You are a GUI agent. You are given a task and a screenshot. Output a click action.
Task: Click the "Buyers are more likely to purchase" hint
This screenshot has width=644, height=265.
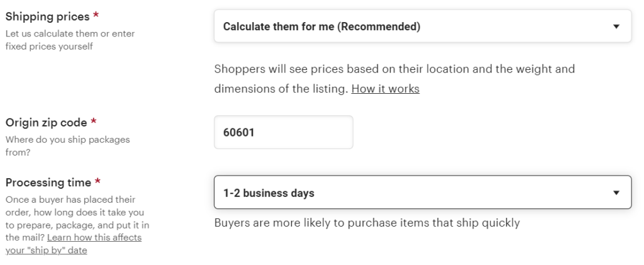367,223
